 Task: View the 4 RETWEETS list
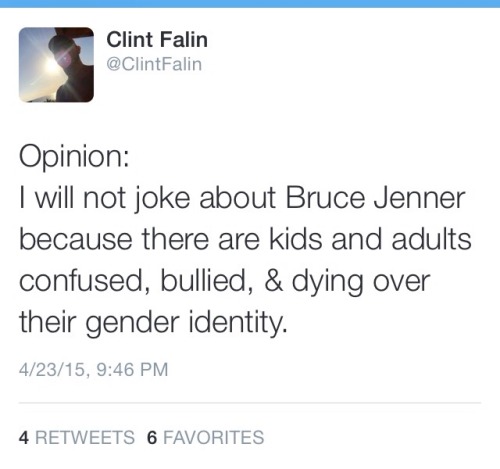pos(77,437)
